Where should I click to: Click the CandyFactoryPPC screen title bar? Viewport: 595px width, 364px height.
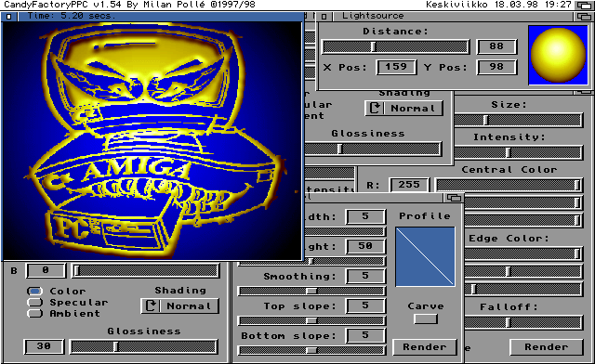288,5
